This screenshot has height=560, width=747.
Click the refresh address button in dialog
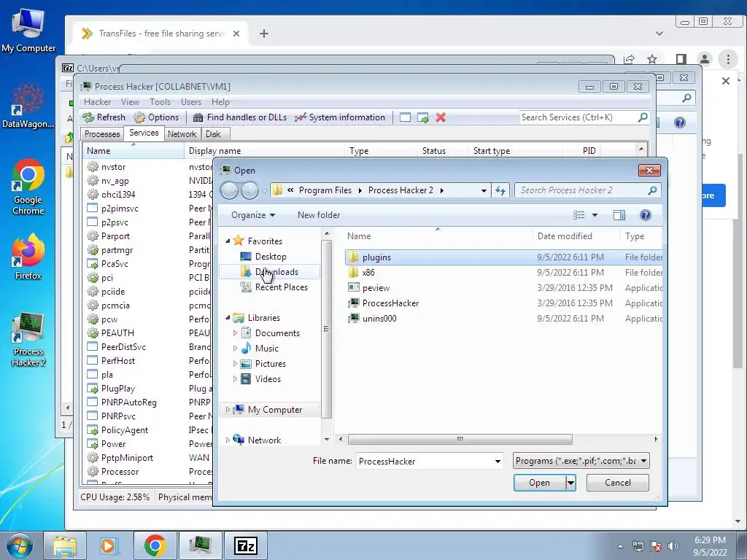(500, 190)
